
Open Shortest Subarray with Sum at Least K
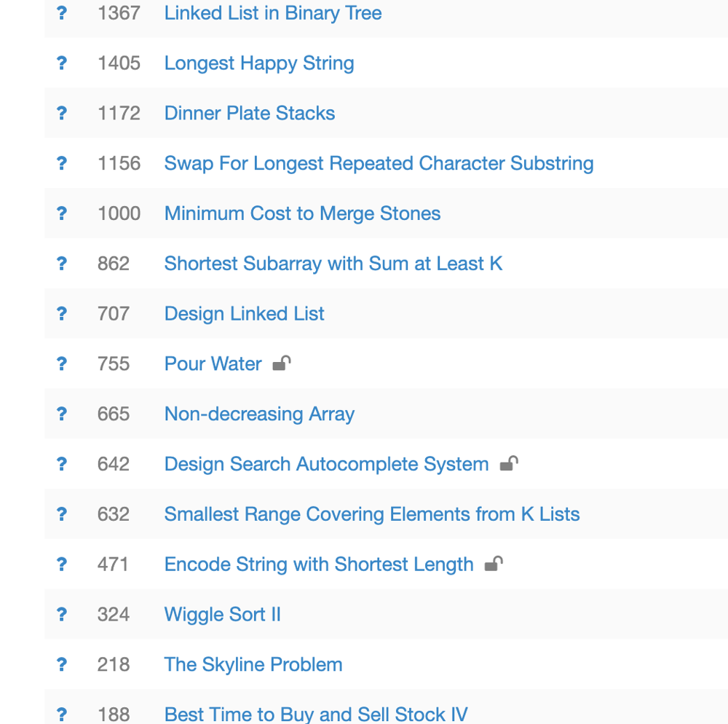[333, 264]
